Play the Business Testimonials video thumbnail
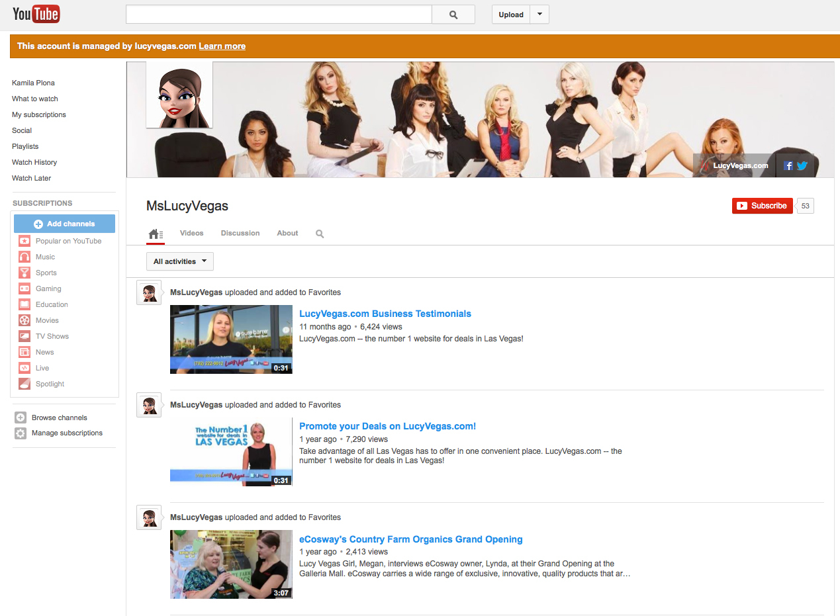840x616 pixels. [x=231, y=339]
